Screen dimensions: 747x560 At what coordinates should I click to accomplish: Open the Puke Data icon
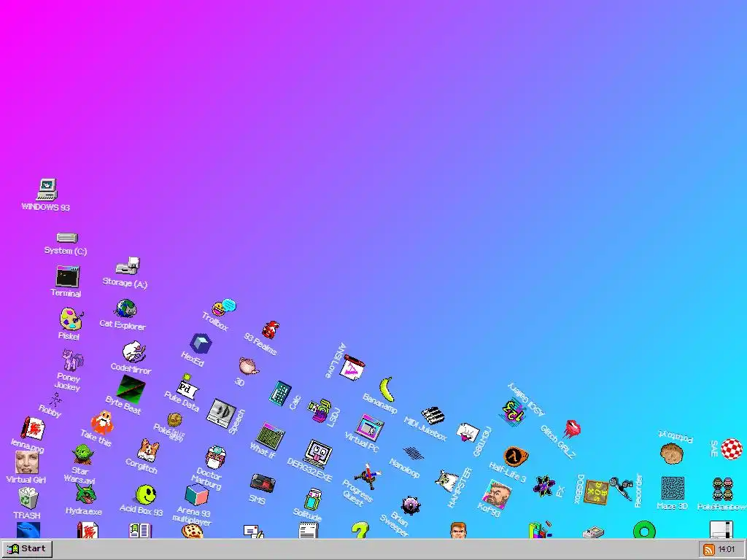click(x=187, y=388)
